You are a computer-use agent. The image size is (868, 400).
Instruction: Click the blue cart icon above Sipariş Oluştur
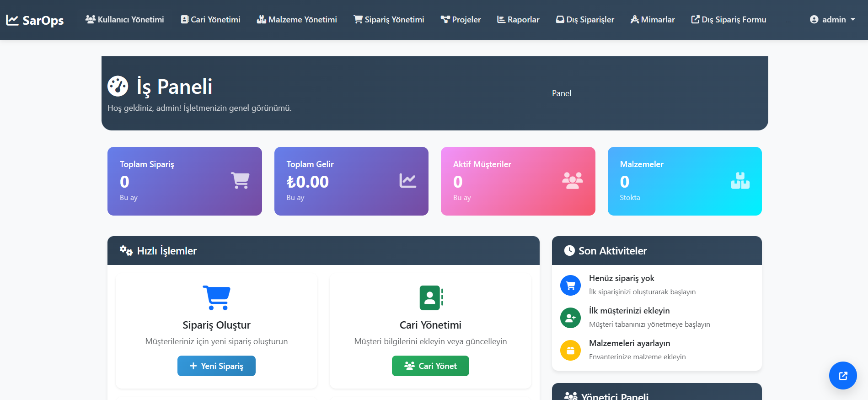(x=217, y=297)
